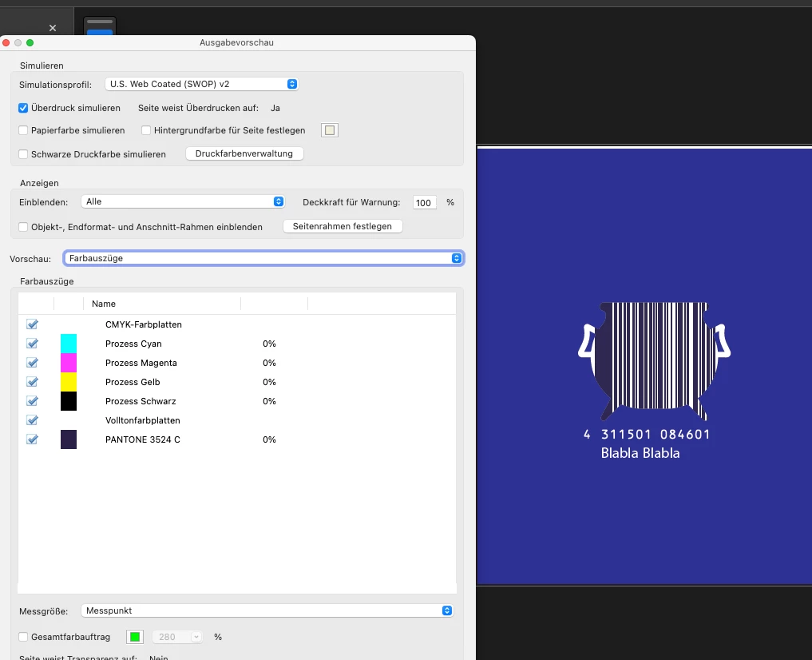Viewport: 812px width, 660px height.
Task: Click the cyan swatch of Prozess Cyan
Action: click(69, 344)
